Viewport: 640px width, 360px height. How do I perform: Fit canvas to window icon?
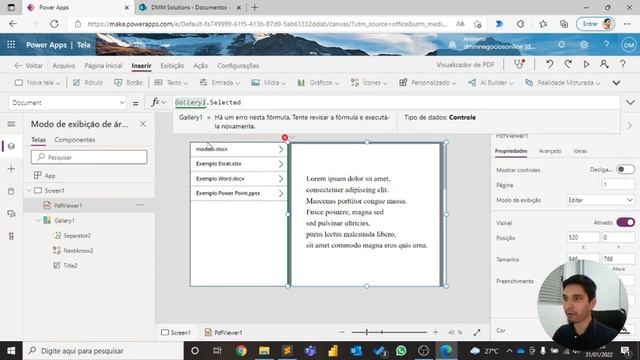(x=477, y=332)
